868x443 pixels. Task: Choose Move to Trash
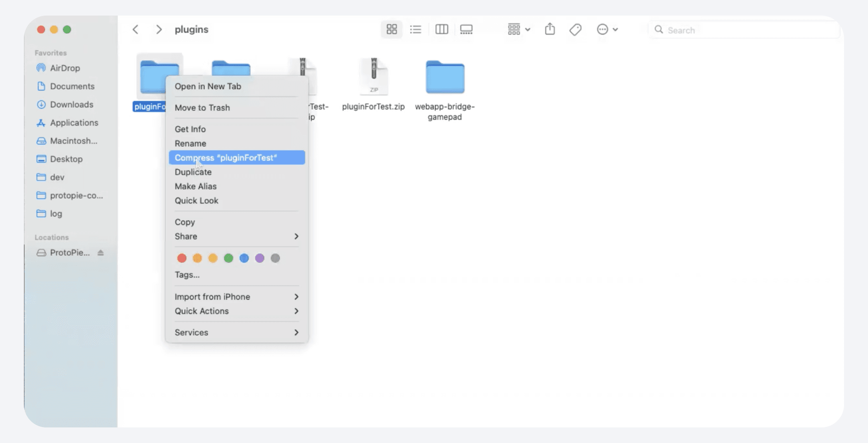coord(202,107)
